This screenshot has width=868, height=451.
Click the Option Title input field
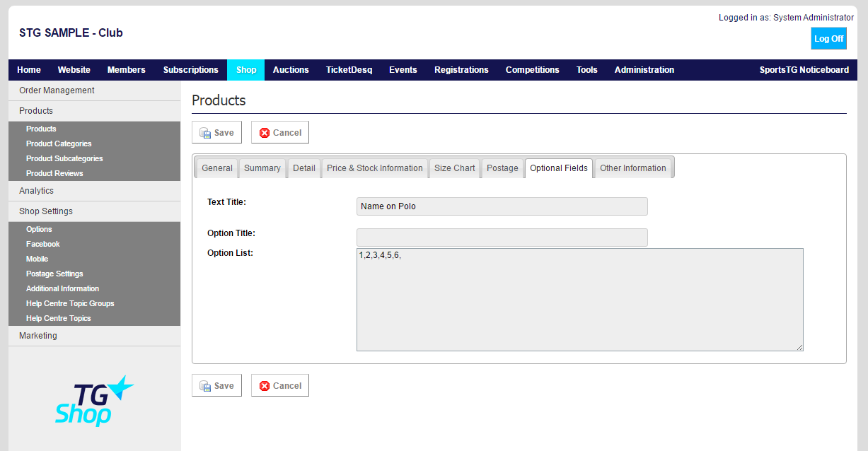coord(502,238)
